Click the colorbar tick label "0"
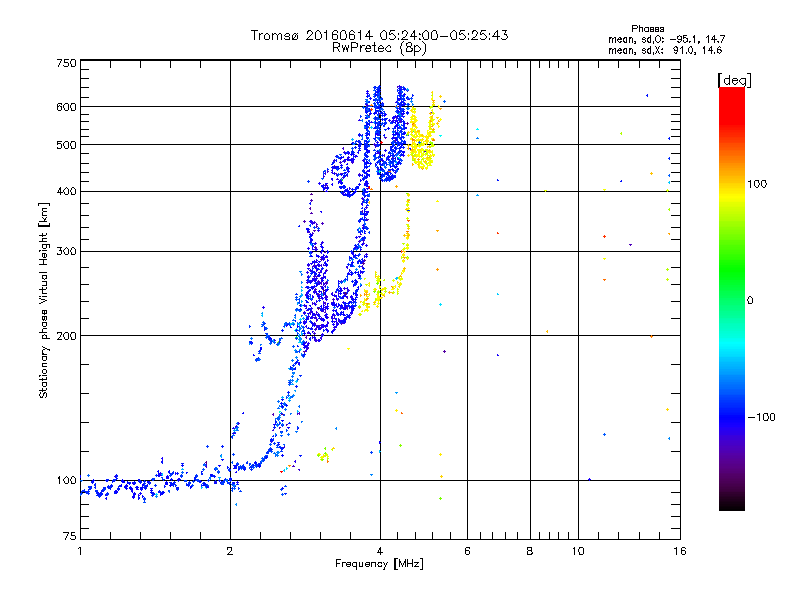The height and width of the screenshot is (600, 800). point(750,300)
